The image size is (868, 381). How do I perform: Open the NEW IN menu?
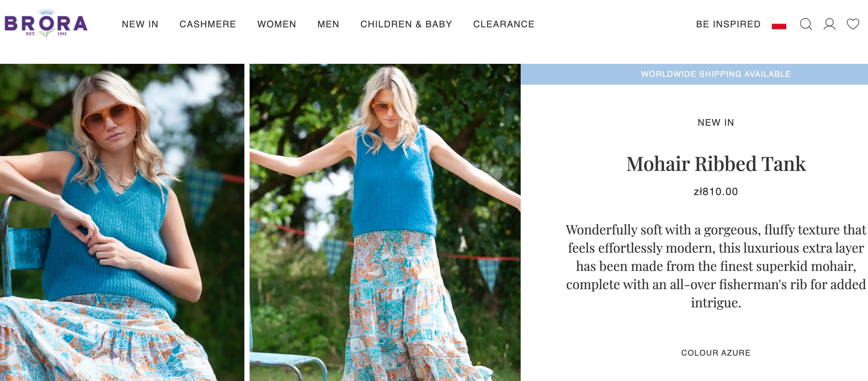click(x=140, y=24)
